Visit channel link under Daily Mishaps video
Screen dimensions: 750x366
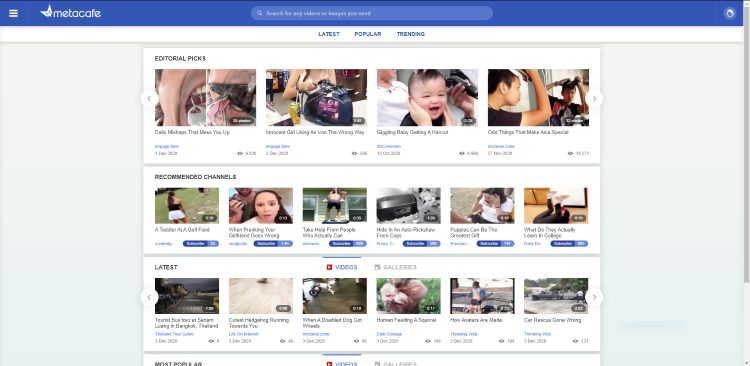tap(167, 146)
